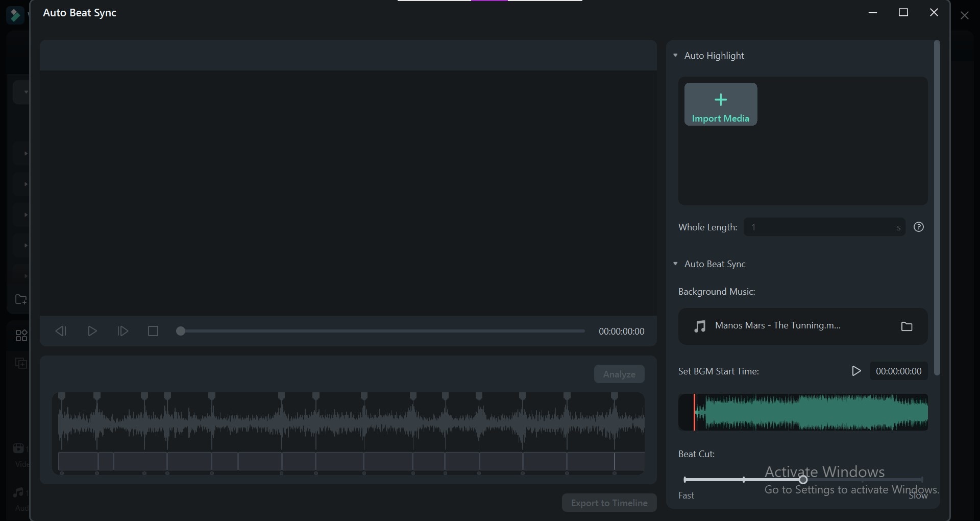980x521 pixels.
Task: Click Export to Timeline button
Action: [x=609, y=503]
